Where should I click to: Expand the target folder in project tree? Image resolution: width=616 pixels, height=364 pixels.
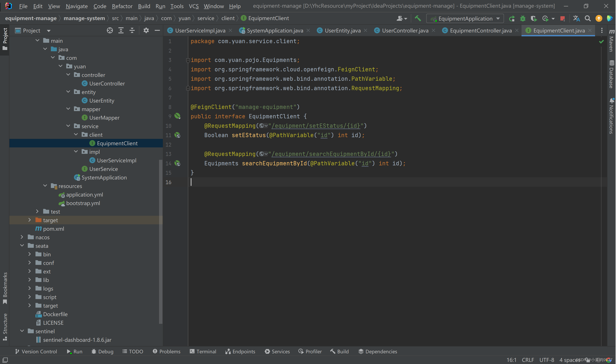point(29,220)
